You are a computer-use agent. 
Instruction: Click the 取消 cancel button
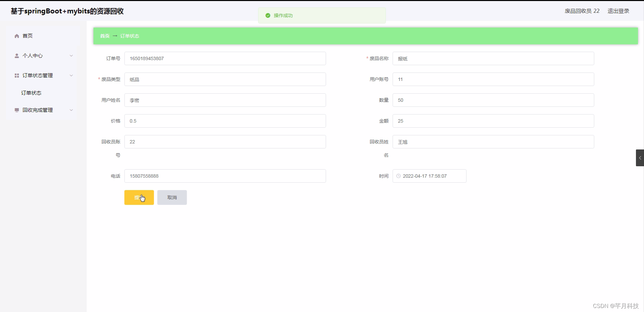[x=172, y=197]
